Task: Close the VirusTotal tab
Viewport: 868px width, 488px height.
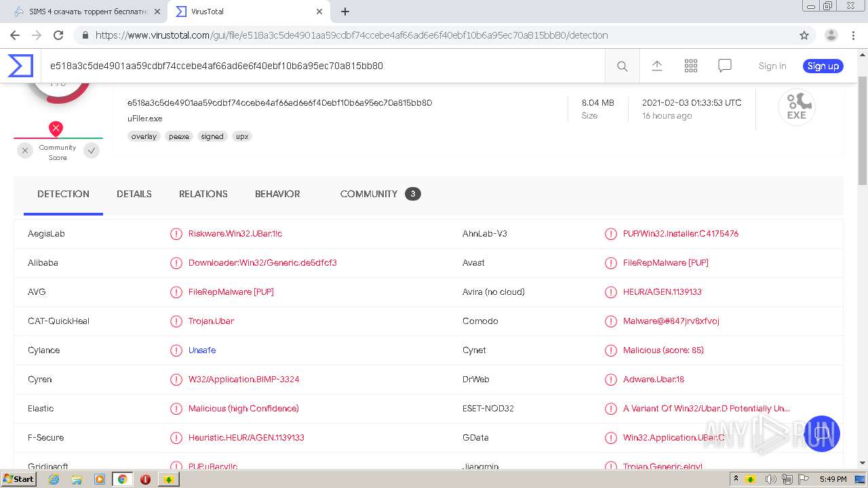Action: pos(319,12)
